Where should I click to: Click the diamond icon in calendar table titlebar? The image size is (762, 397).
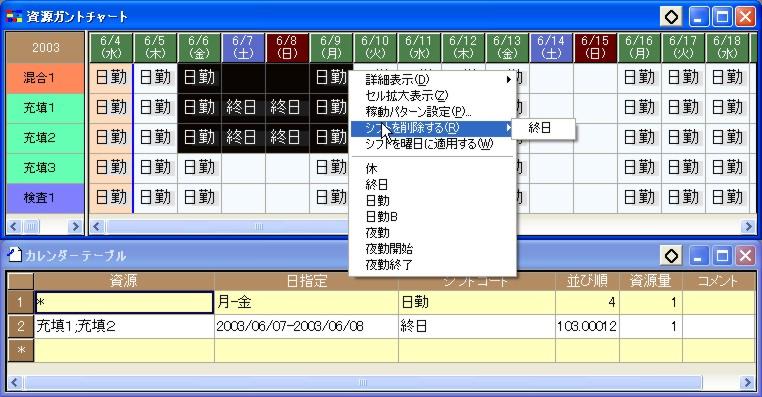point(671,256)
